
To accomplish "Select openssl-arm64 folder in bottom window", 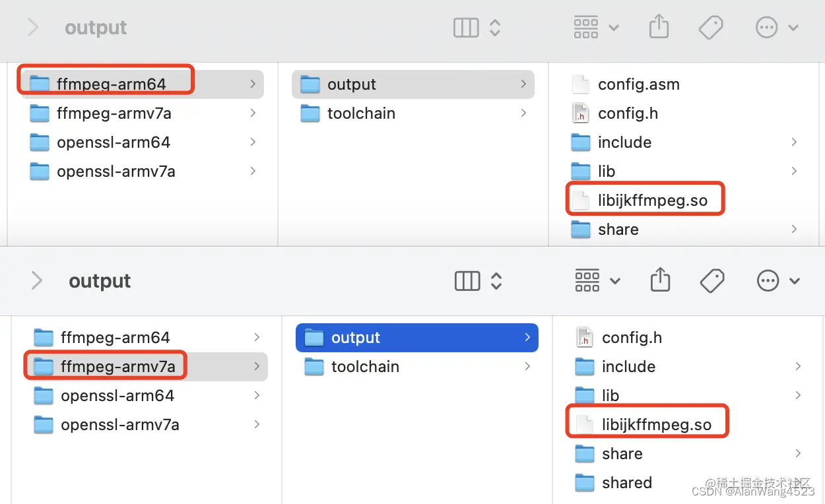I will [117, 396].
